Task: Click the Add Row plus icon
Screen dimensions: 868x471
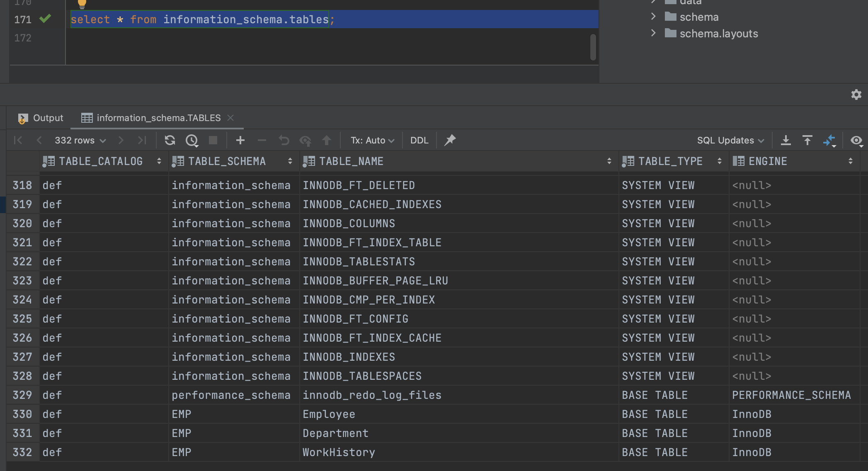Action: [x=240, y=140]
